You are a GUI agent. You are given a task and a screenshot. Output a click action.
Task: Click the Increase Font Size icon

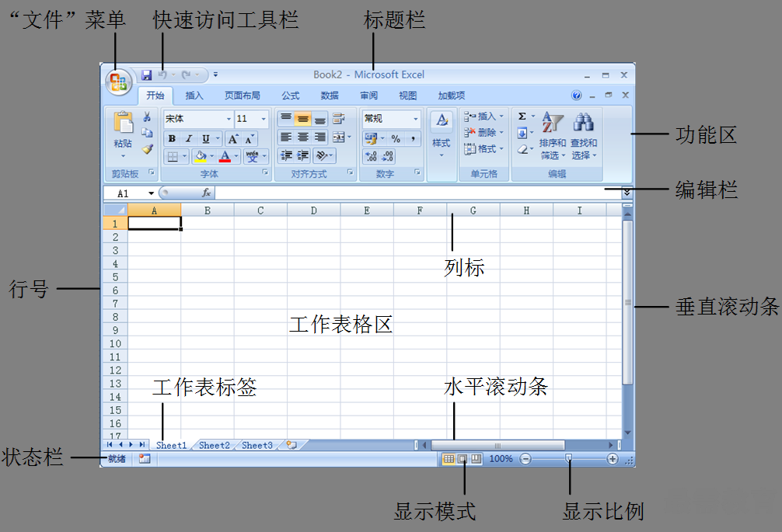point(233,139)
